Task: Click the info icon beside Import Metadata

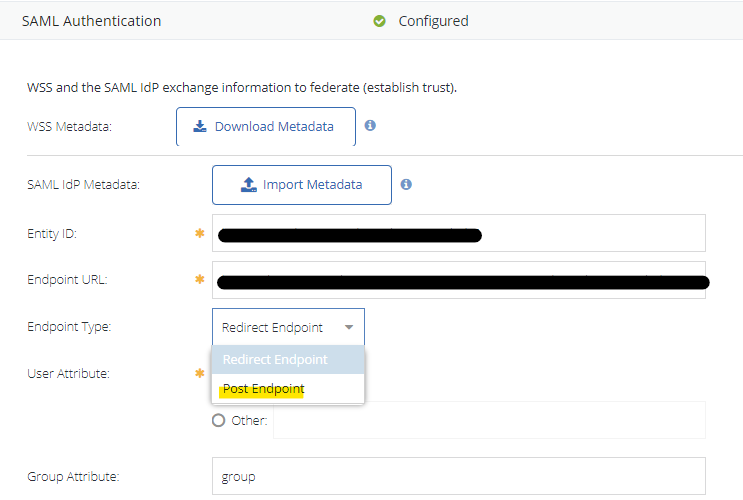Action: click(x=406, y=185)
